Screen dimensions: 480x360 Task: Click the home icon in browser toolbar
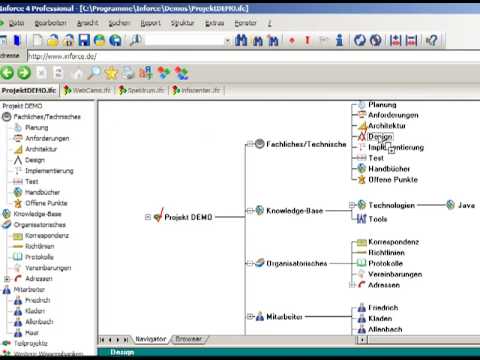77,73
